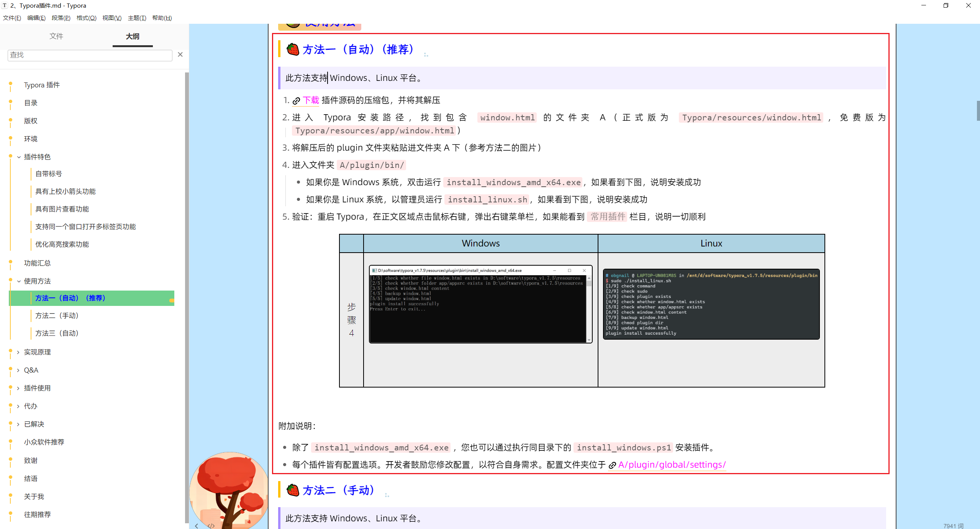Screen dimensions: 980x529
Task: Click the strawberry icon beside 方法二 heading
Action: pos(293,490)
